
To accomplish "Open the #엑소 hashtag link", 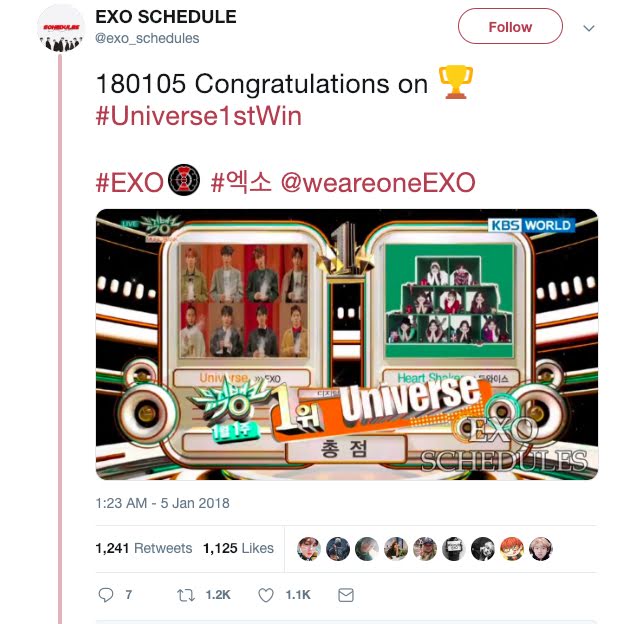I will click(241, 182).
